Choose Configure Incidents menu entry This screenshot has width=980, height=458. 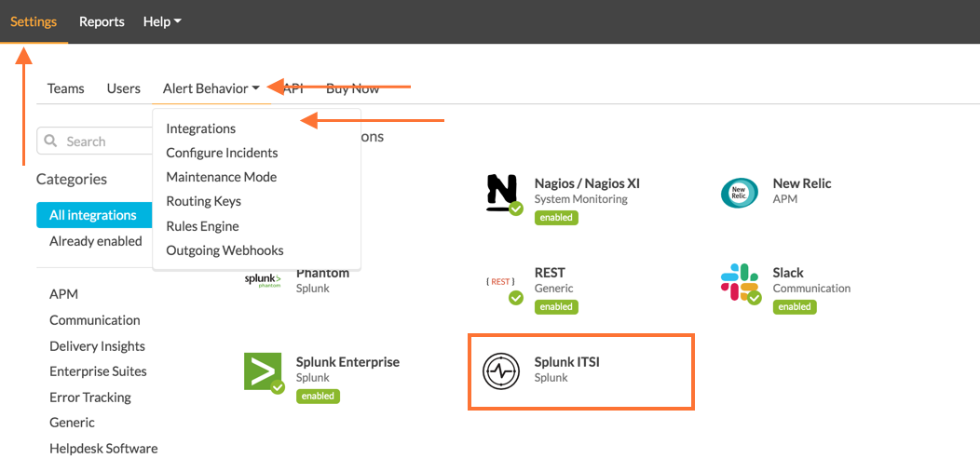point(222,153)
